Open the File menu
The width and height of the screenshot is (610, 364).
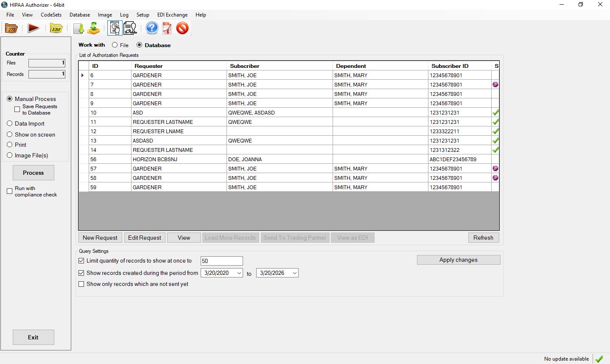[x=10, y=14]
